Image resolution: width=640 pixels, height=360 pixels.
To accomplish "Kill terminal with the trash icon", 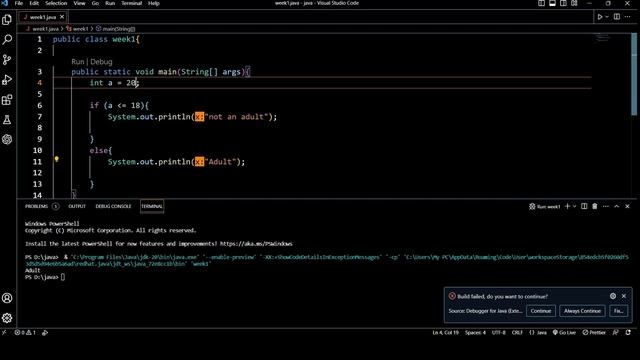I will click(595, 206).
